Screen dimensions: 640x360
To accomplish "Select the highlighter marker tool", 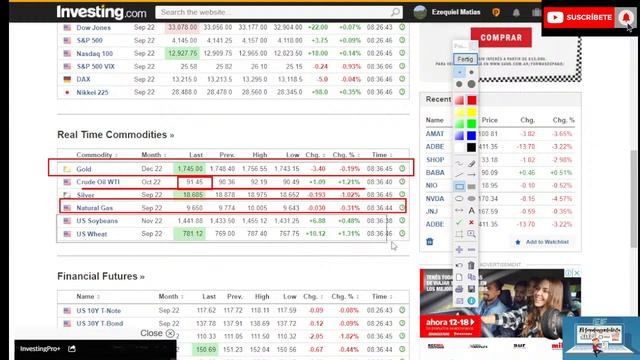I will click(x=471, y=163).
